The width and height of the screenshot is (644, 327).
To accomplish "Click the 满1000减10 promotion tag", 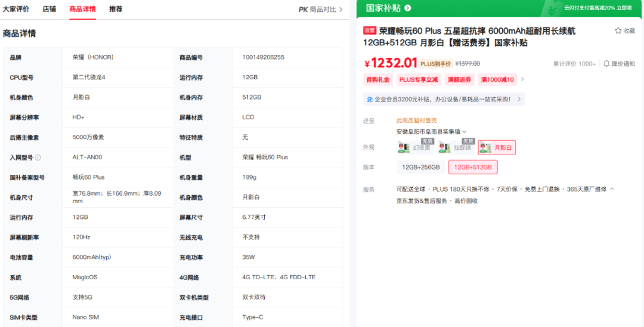I will (x=497, y=80).
